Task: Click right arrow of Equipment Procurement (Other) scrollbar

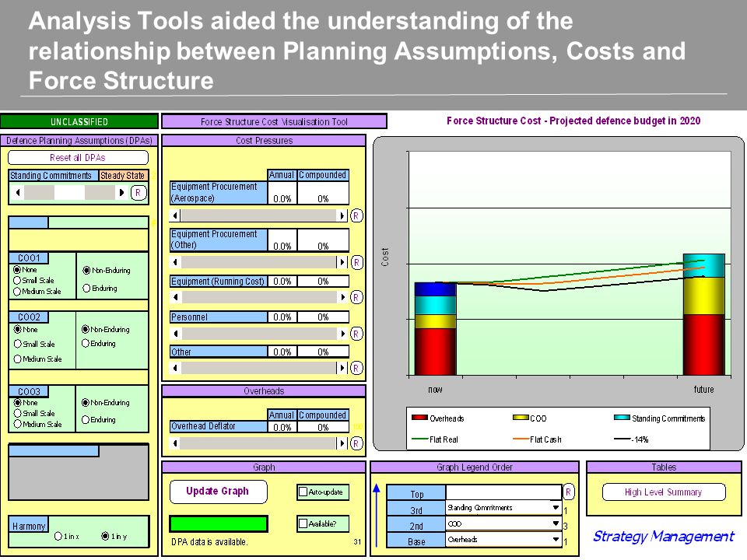Action: [x=342, y=262]
